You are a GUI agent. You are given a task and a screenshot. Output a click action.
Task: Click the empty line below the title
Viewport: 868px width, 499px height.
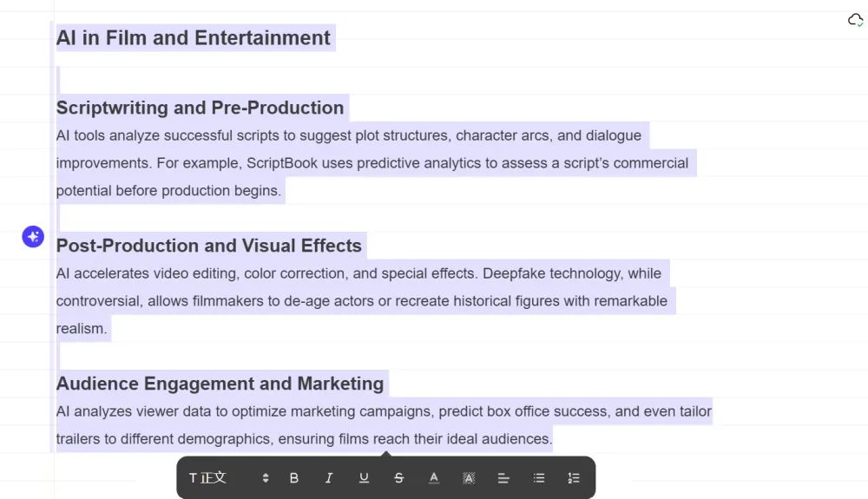[x=174, y=78]
